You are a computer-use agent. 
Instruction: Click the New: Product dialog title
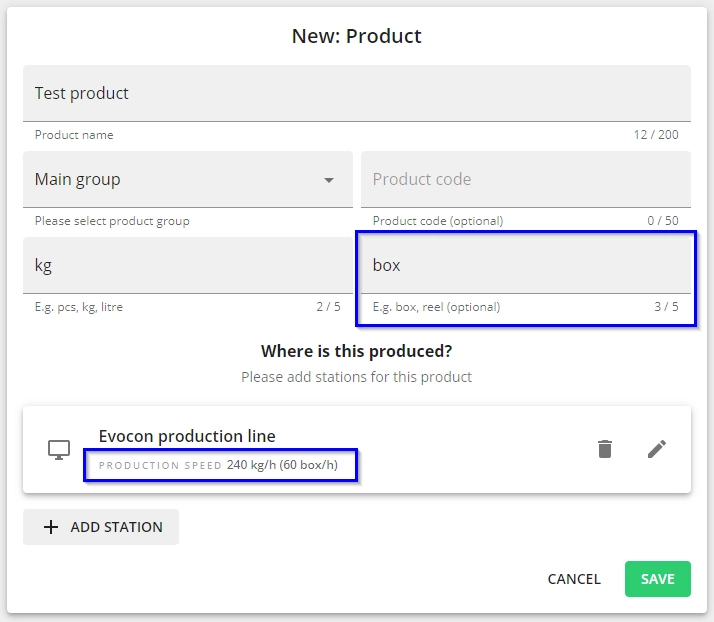pyautogui.click(x=357, y=36)
